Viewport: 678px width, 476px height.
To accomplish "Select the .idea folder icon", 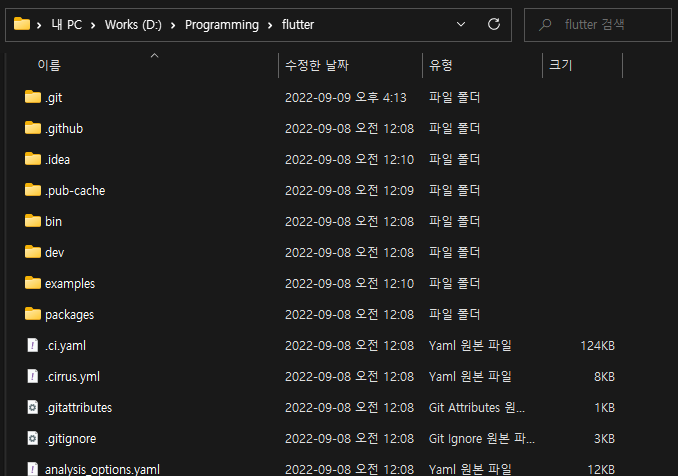I will (x=33, y=159).
